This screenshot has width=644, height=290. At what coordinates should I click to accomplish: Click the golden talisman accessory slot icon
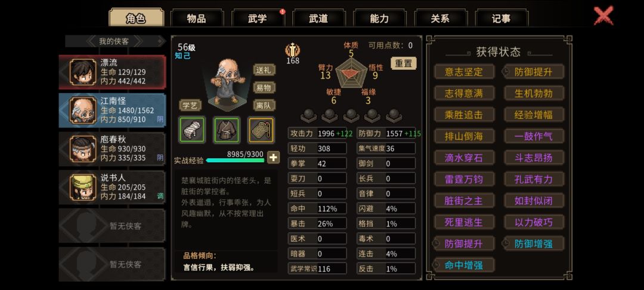pyautogui.click(x=261, y=130)
